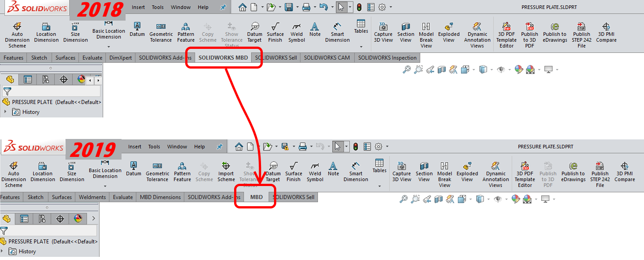Open ConfigurationManager tab in 2018 panel
The height and width of the screenshot is (260, 644).
pos(46,79)
